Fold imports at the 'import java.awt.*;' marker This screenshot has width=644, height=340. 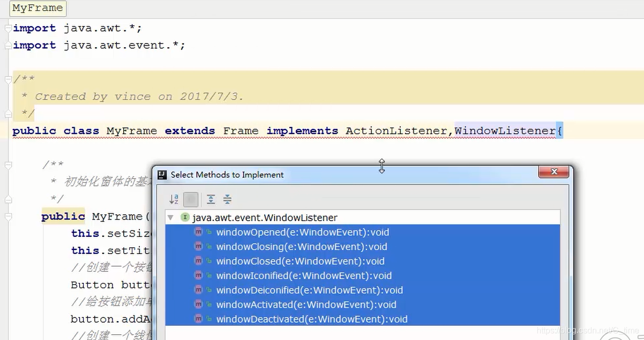[x=8, y=28]
